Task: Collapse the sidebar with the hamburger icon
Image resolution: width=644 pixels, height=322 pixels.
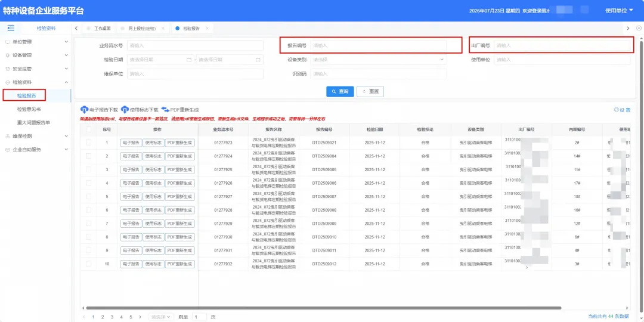Action: [11, 28]
